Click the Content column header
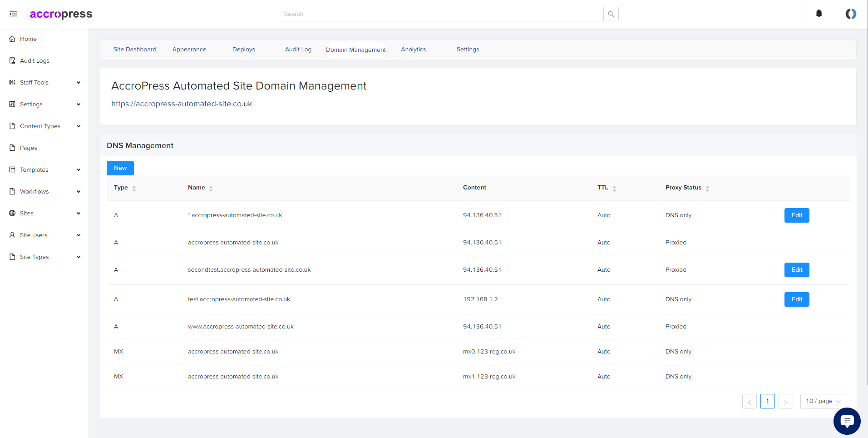 click(x=474, y=188)
